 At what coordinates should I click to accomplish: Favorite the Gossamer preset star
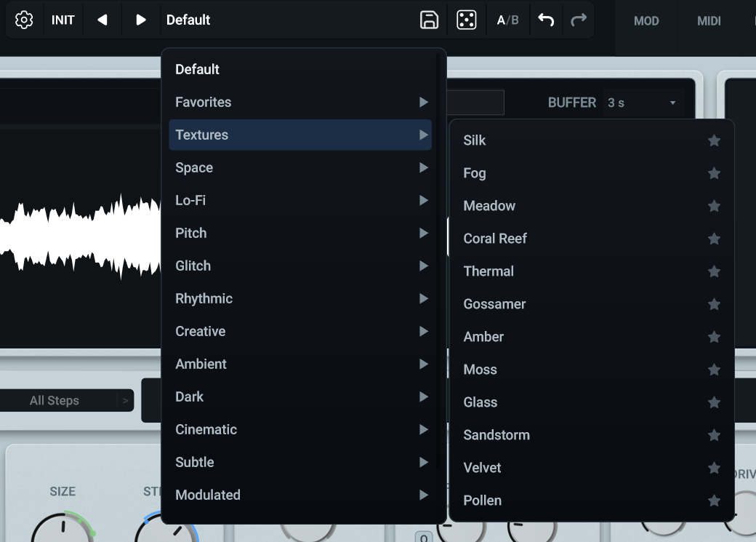click(714, 304)
